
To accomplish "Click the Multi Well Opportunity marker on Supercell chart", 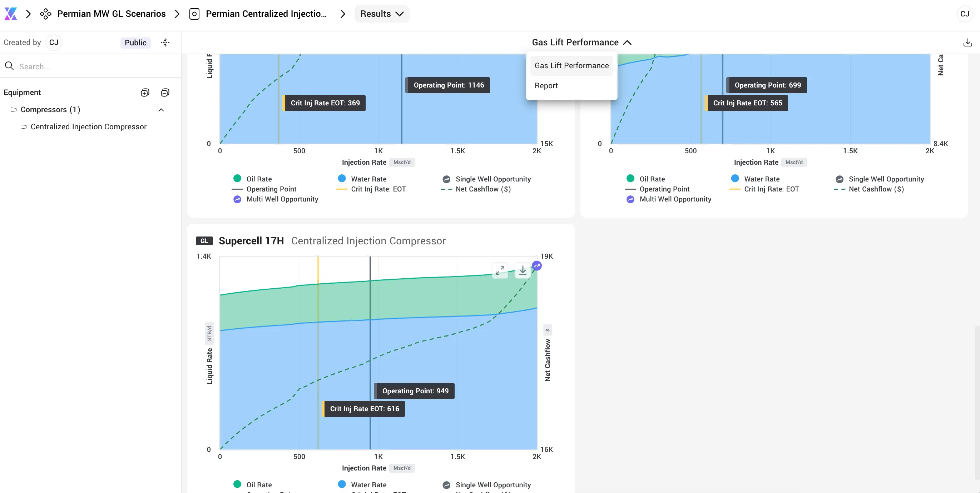I will pos(537,265).
